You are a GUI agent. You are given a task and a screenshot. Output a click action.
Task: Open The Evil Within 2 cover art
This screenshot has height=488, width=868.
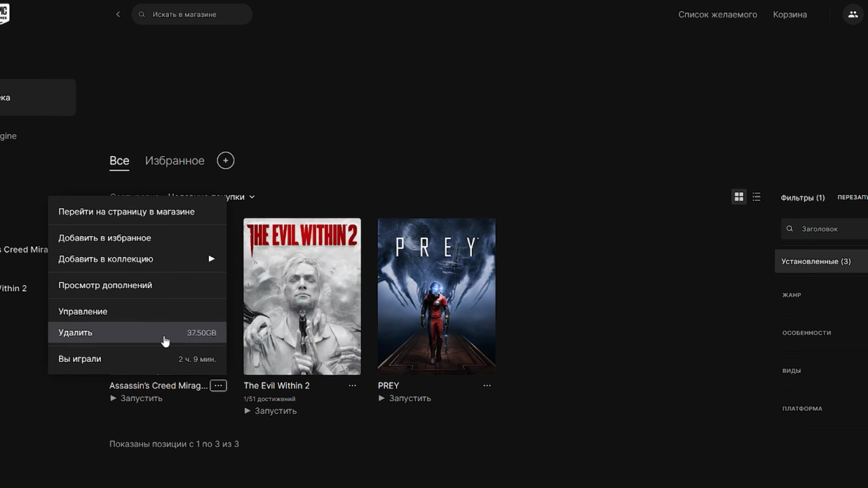click(x=302, y=296)
